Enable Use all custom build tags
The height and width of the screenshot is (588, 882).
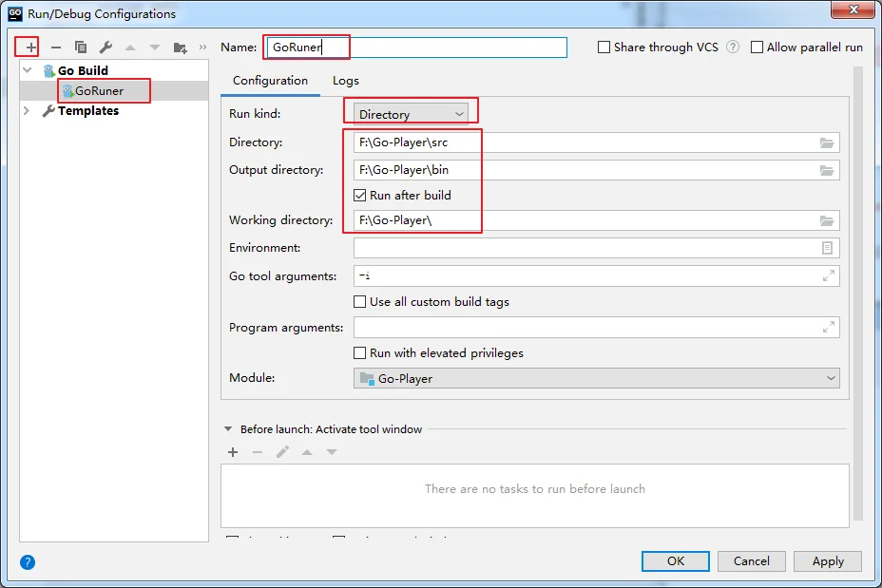tap(360, 302)
